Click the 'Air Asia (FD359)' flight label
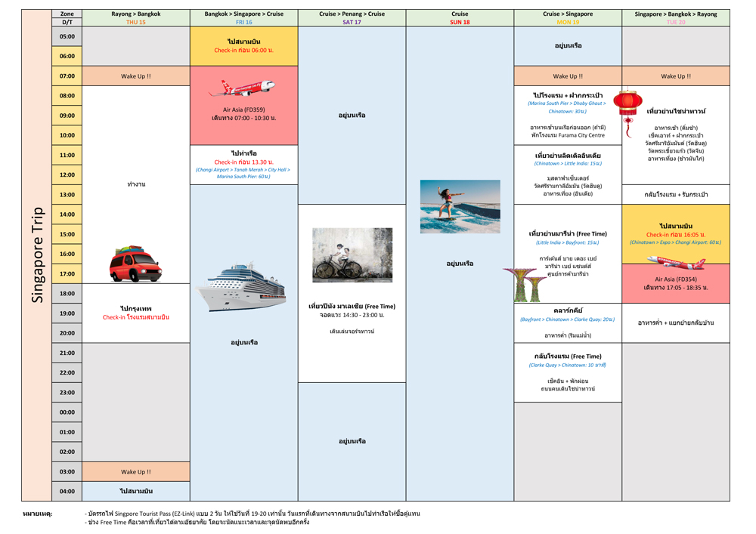 tap(244, 110)
